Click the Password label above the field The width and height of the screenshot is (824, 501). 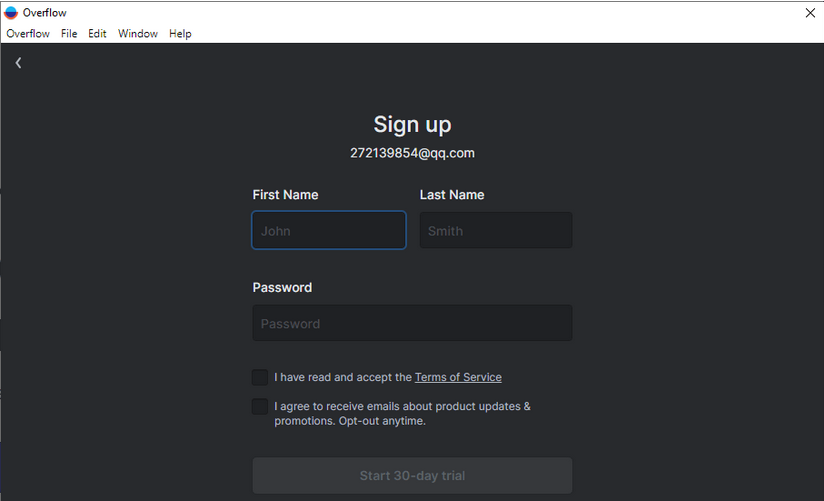[x=282, y=288]
